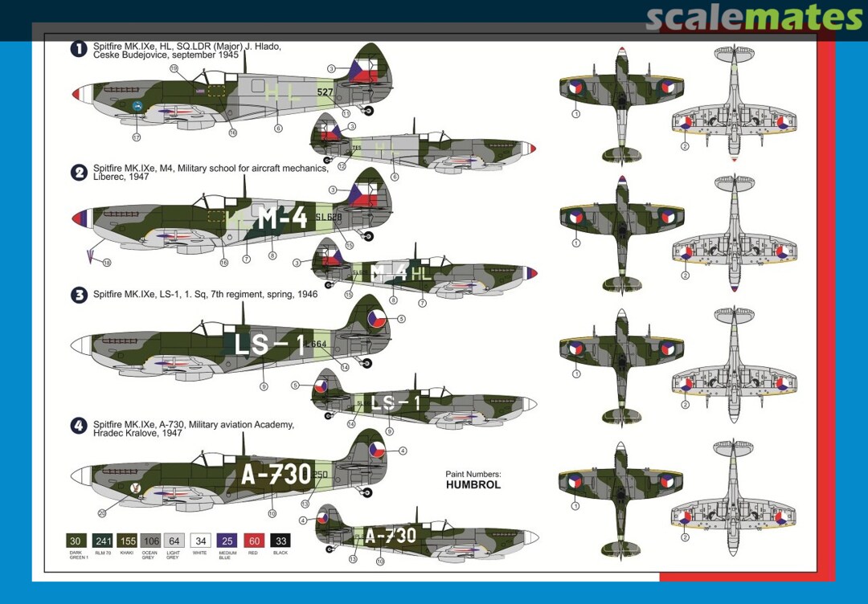Image resolution: width=868 pixels, height=604 pixels.
Task: Pick the RLM 70 swatch numbered 241
Action: (x=101, y=541)
